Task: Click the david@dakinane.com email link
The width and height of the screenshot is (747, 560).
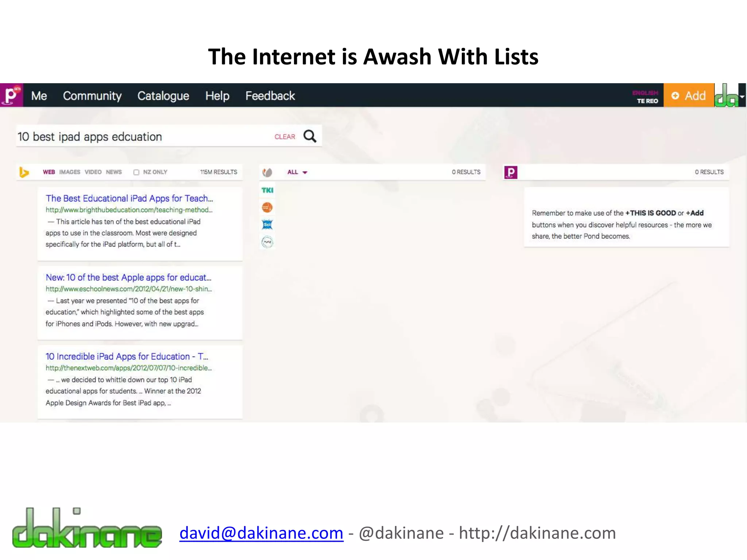Action: [x=261, y=533]
